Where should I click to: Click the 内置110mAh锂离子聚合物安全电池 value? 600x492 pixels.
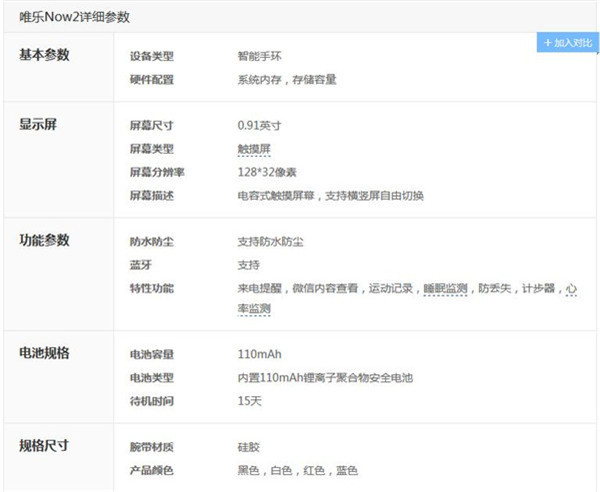point(325,378)
